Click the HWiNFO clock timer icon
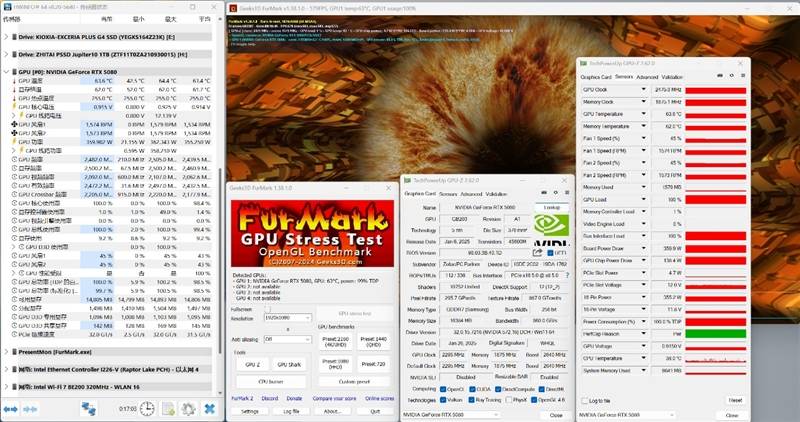The width and height of the screenshot is (800, 422). (147, 409)
